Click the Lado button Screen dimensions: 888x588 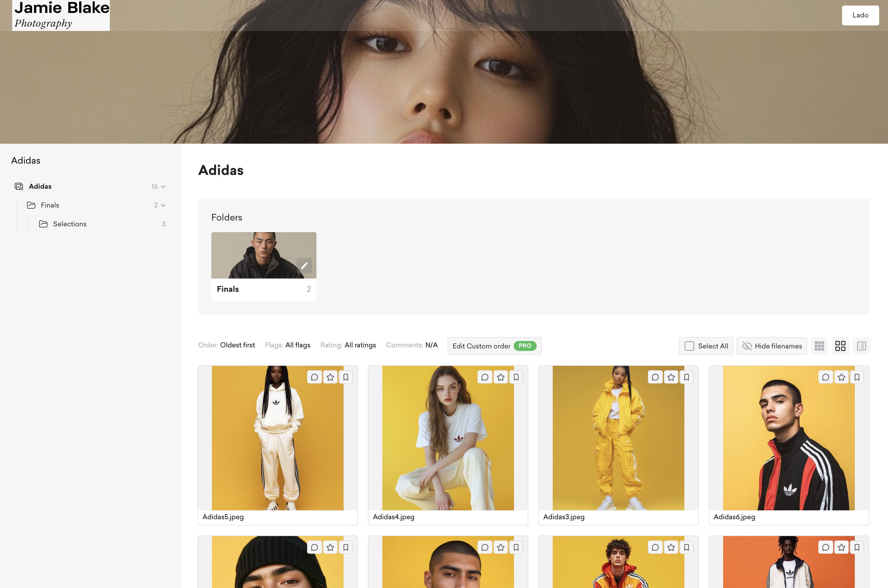tap(860, 15)
